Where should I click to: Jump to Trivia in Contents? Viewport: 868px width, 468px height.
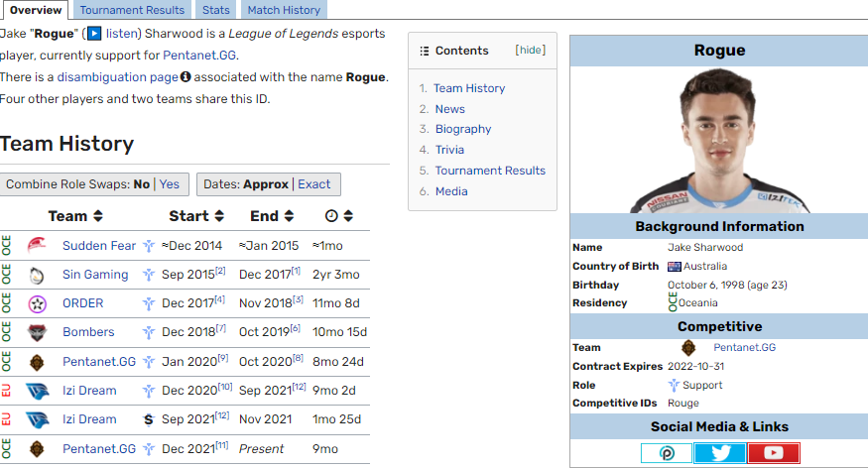pyautogui.click(x=449, y=150)
